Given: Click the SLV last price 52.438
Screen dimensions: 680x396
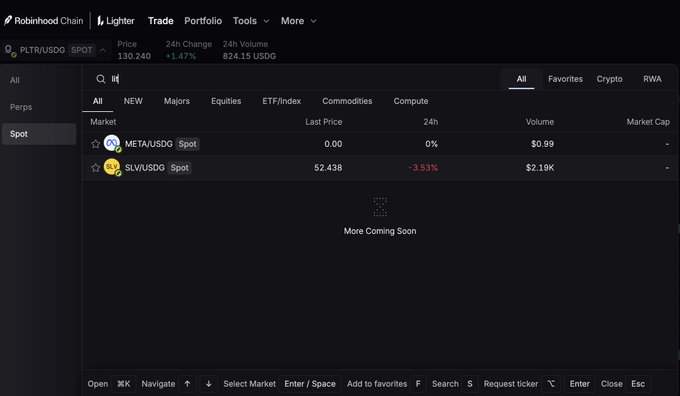Looking at the screenshot, I should click(328, 167).
